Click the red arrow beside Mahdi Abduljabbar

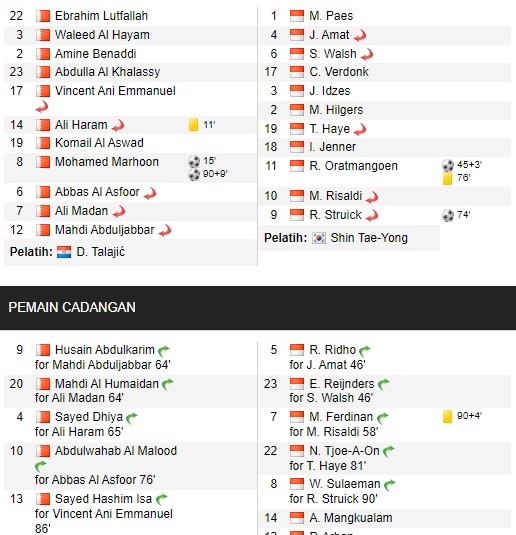click(x=165, y=231)
